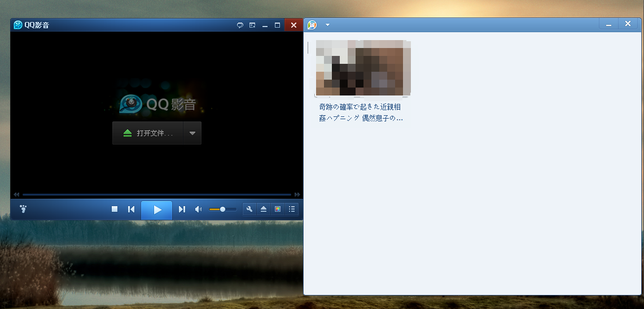This screenshot has width=644, height=309.
Task: Start playback with the Play button
Action: coord(156,210)
